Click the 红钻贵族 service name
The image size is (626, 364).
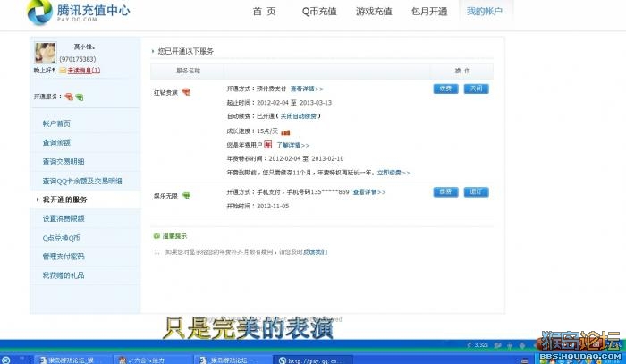[x=165, y=93]
